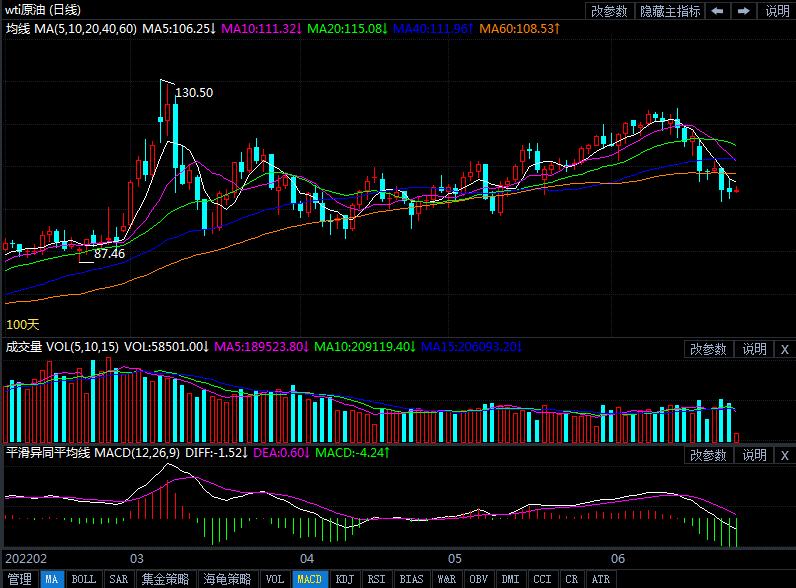
Task: Close the volume (成交量) indicator panel
Action: [x=784, y=349]
